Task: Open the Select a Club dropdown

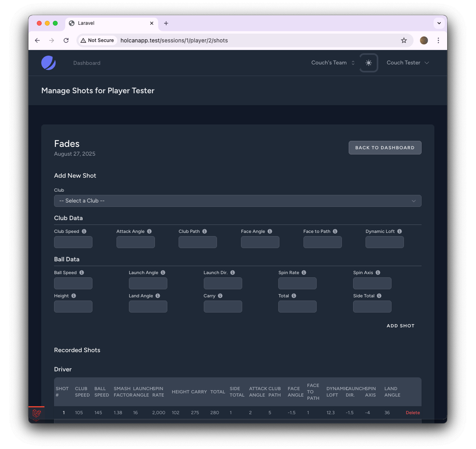Action: click(238, 200)
